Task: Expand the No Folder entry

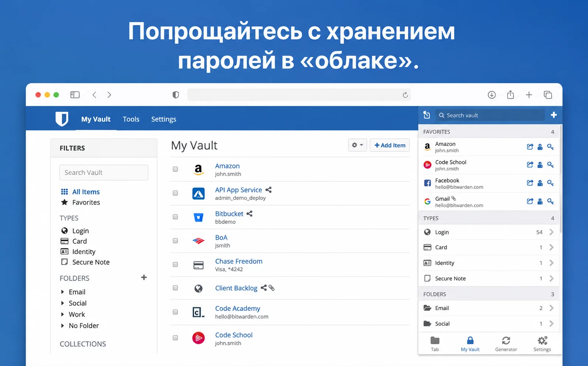Action: click(62, 326)
